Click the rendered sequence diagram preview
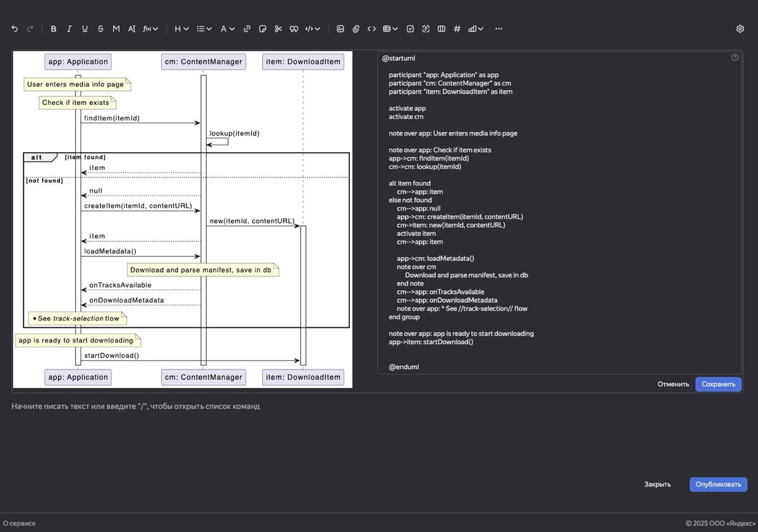This screenshot has width=758, height=532. click(x=183, y=219)
